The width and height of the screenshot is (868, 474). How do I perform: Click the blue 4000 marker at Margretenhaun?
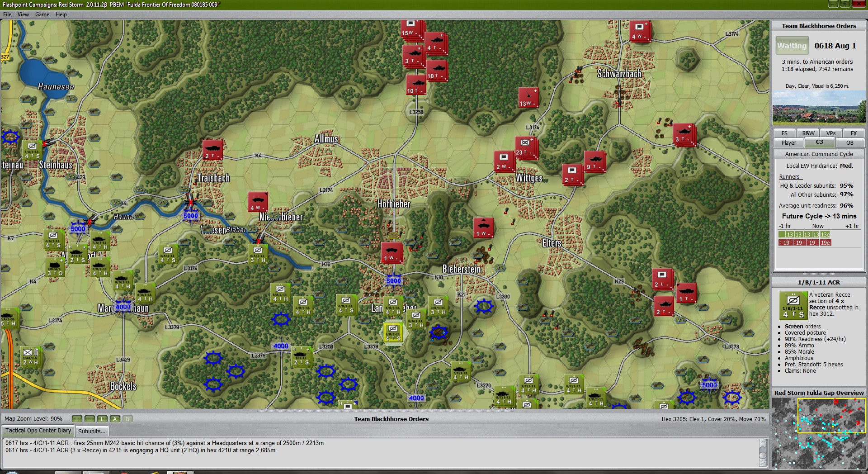(123, 307)
